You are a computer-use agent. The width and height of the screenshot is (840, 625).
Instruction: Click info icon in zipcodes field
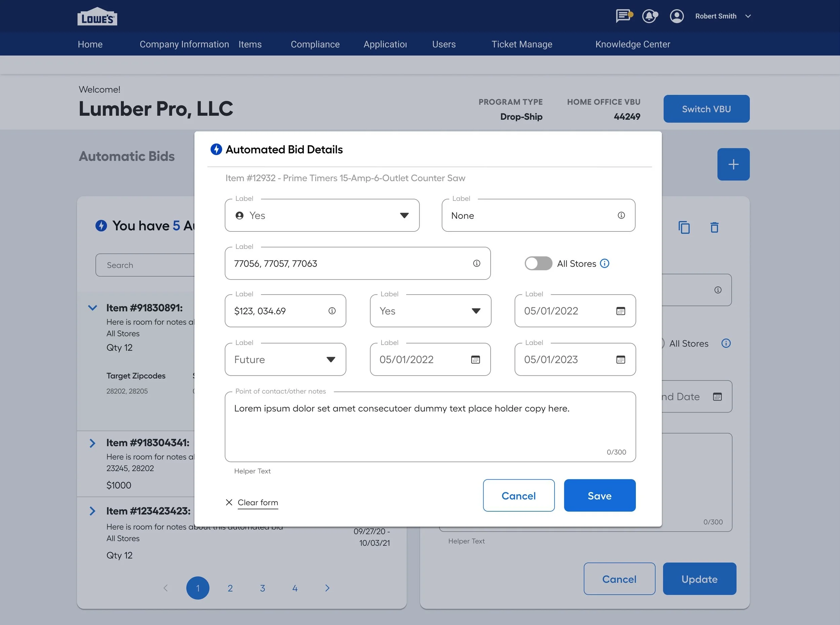click(x=476, y=263)
